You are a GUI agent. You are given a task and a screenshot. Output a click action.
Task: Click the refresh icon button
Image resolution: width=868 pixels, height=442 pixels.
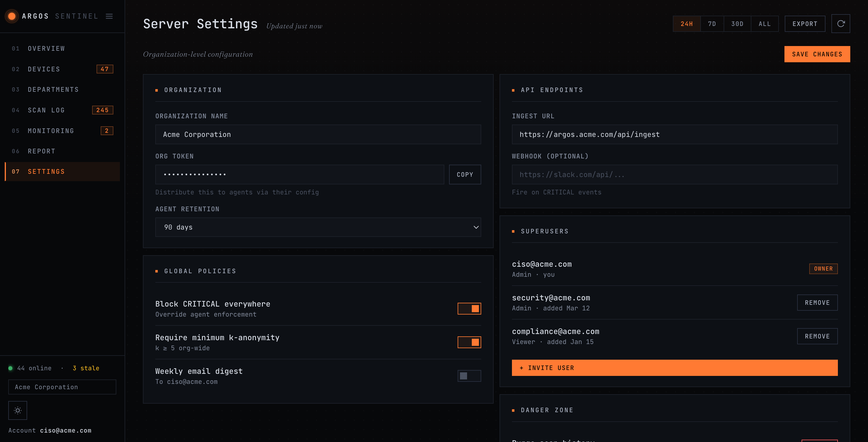point(840,24)
